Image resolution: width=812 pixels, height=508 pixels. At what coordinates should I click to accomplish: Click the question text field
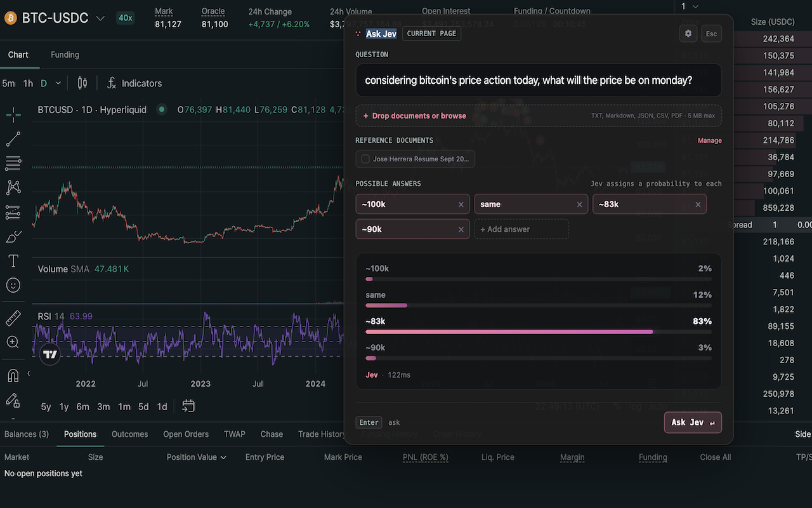coord(539,81)
